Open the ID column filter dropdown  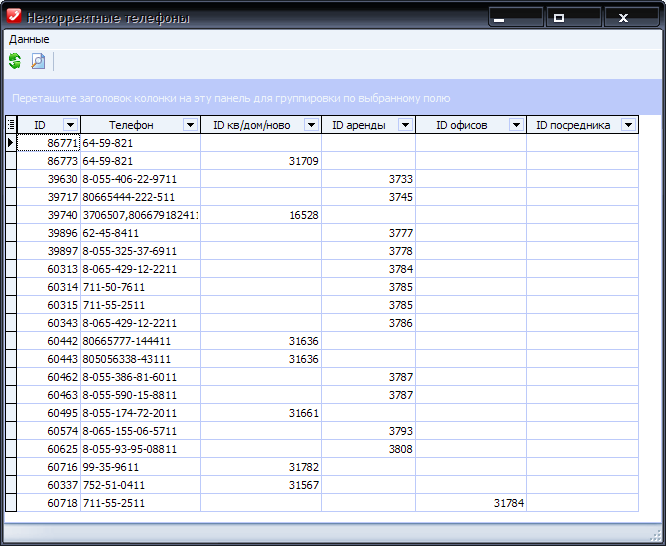click(x=70, y=125)
